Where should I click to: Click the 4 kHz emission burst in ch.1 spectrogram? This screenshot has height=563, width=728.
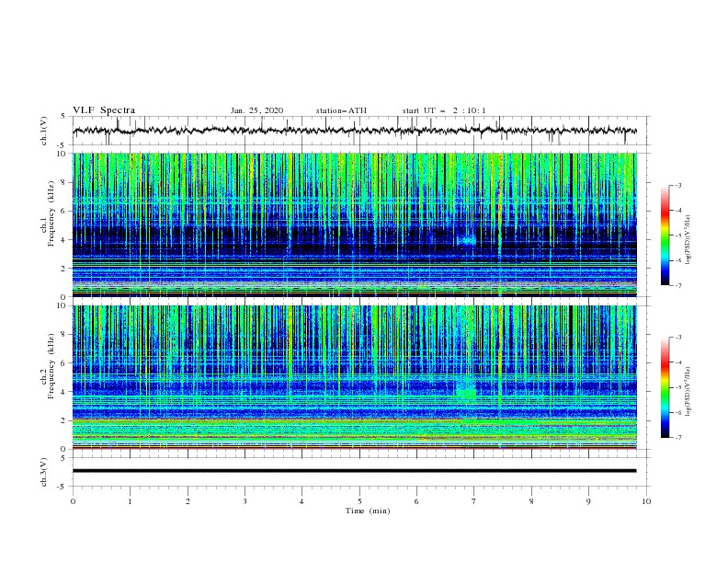tap(467, 240)
